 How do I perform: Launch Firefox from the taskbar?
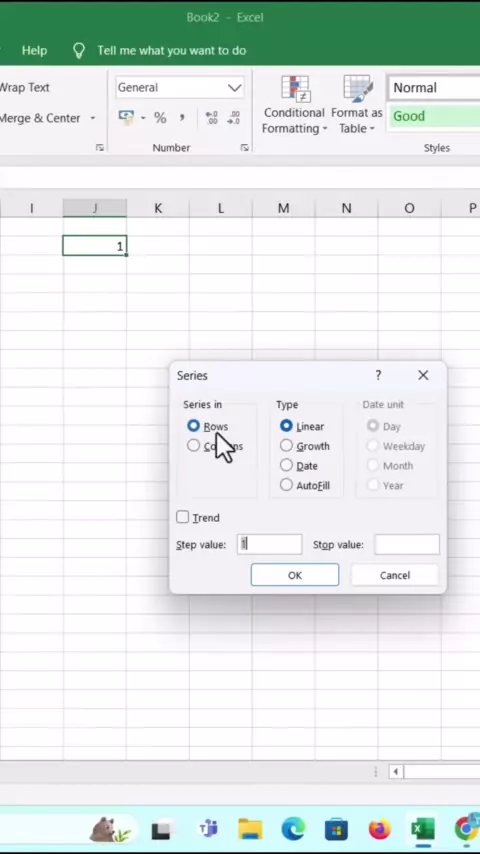pyautogui.click(x=379, y=829)
